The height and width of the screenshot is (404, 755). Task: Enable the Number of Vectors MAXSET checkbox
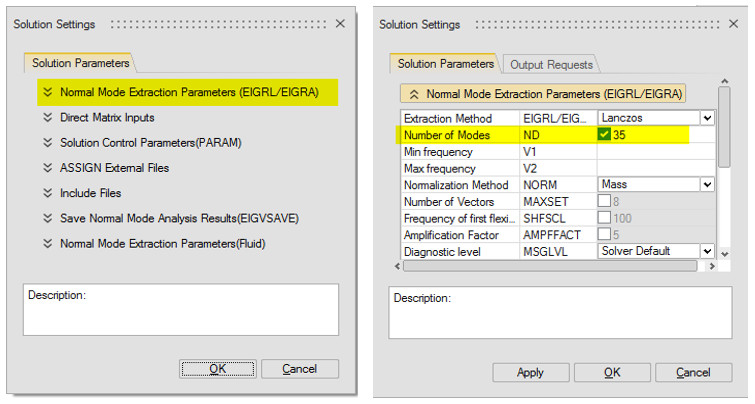coord(605,201)
